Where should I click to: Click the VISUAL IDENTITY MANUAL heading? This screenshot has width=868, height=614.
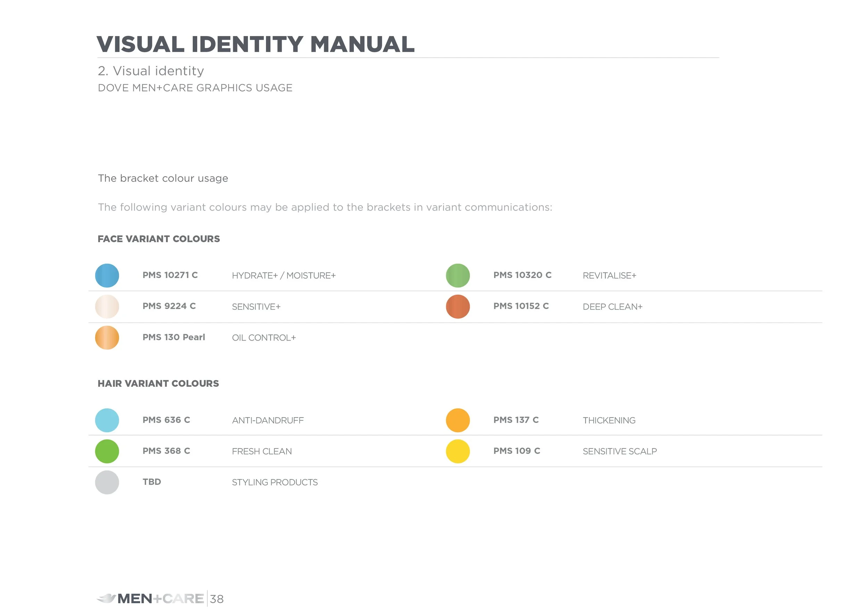pyautogui.click(x=256, y=44)
